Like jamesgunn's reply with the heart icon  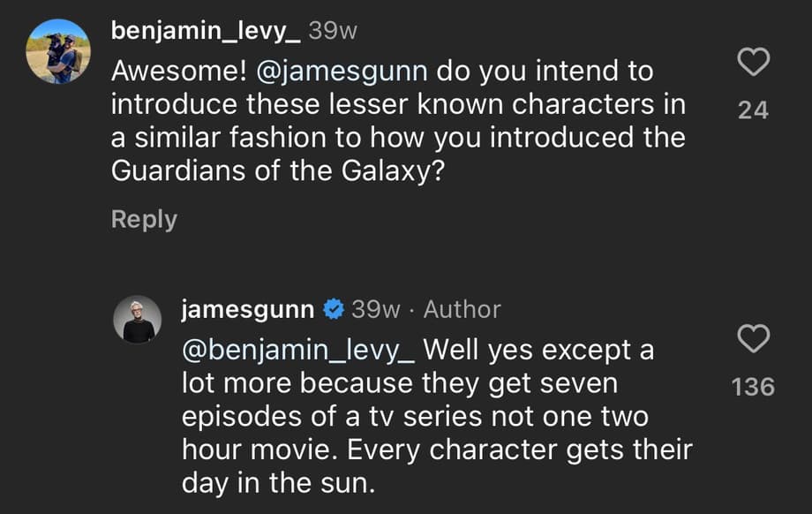pyautogui.click(x=753, y=338)
